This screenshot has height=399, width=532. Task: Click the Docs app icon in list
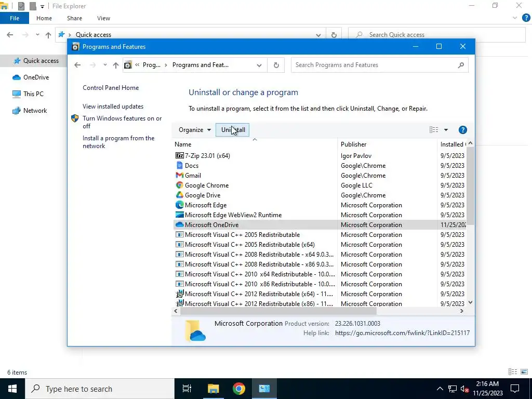pos(179,165)
